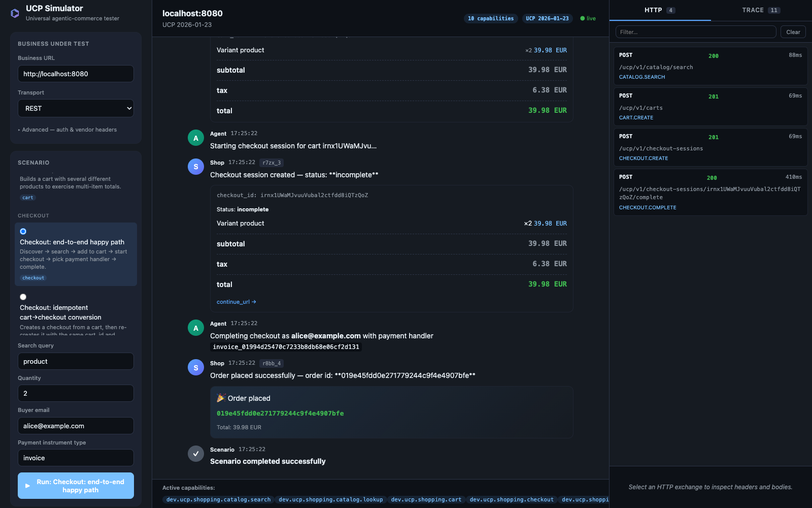Click the localhost:8080 header title

tap(192, 14)
